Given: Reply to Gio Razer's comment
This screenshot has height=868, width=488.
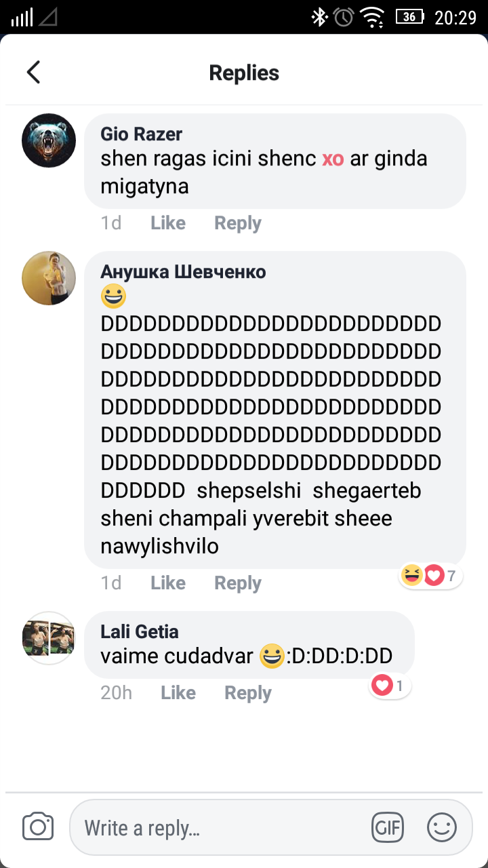Looking at the screenshot, I should [237, 223].
